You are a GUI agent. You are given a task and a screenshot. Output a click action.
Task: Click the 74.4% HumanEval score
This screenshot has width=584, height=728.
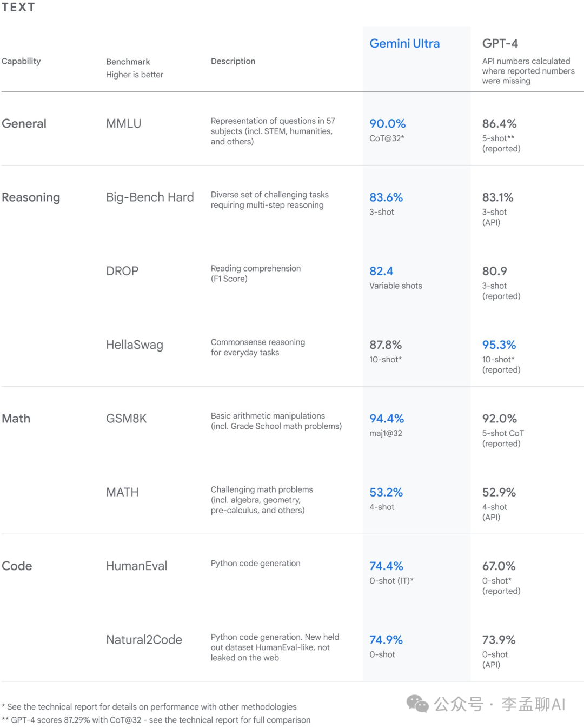386,566
